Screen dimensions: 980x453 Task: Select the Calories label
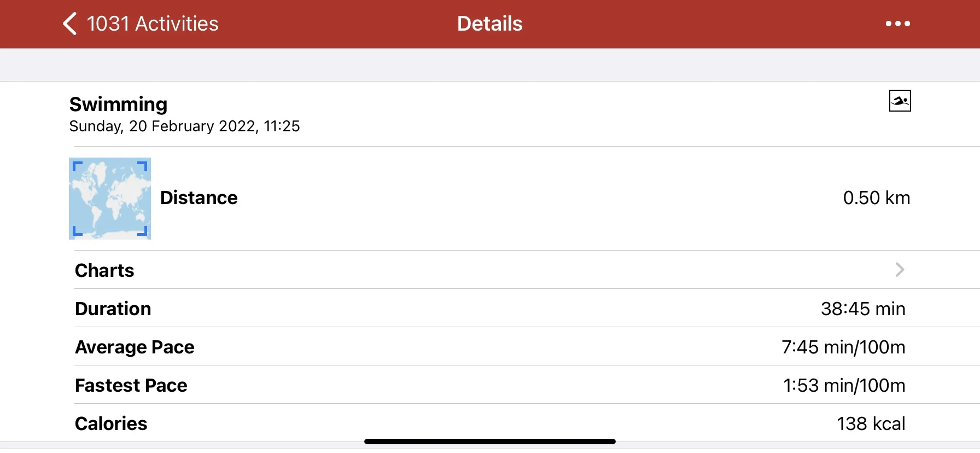[111, 423]
